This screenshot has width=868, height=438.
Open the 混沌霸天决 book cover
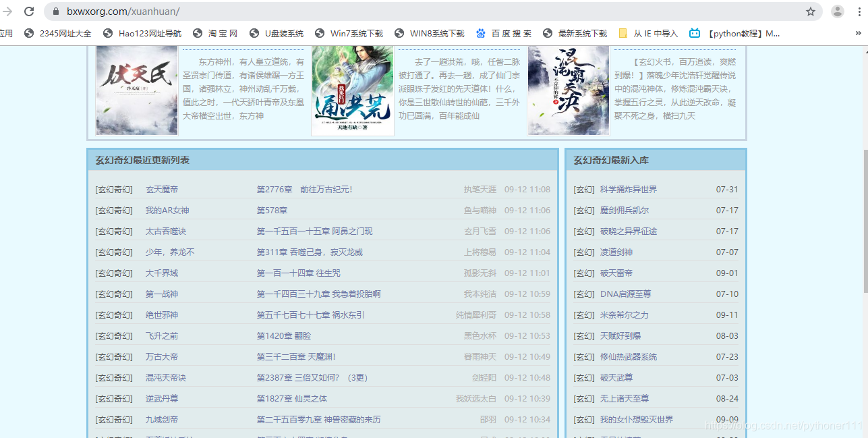coord(569,90)
